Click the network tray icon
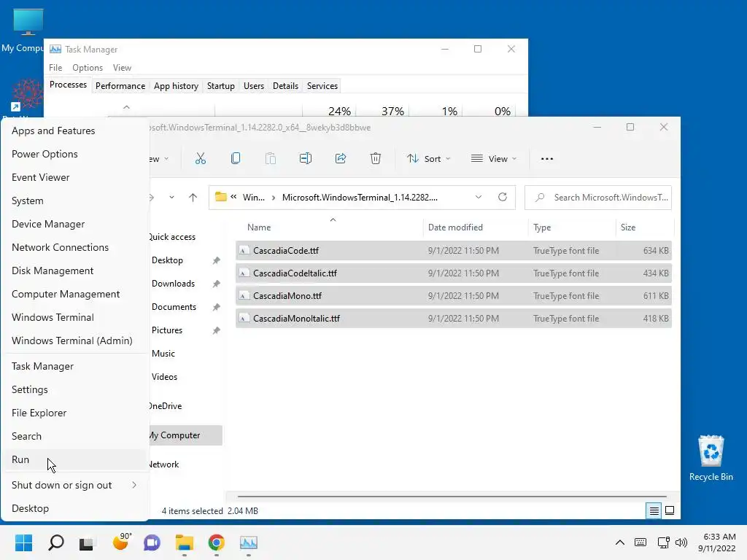This screenshot has width=747, height=560. [663, 542]
